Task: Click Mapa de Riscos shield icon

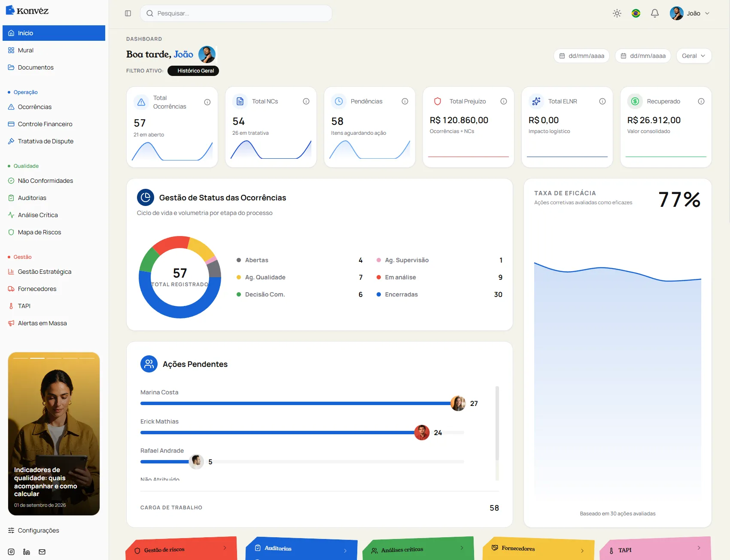Action: point(11,232)
